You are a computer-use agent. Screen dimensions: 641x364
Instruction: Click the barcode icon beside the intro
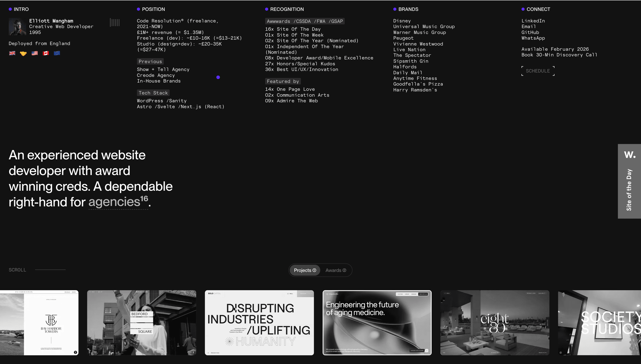click(x=115, y=22)
